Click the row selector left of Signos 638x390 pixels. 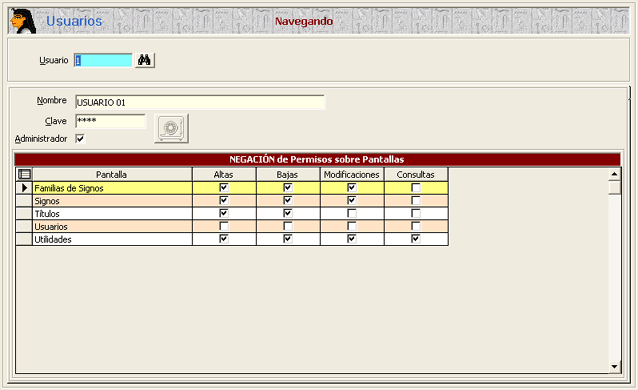(x=24, y=201)
